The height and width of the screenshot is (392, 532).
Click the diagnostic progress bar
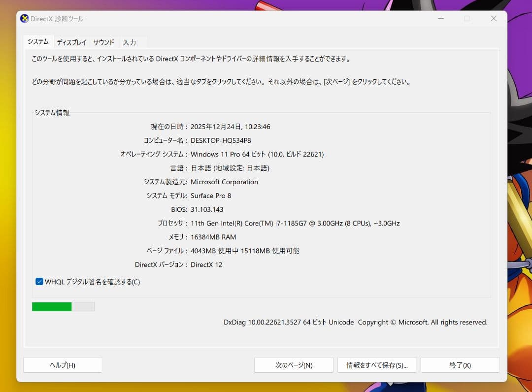pyautogui.click(x=63, y=306)
